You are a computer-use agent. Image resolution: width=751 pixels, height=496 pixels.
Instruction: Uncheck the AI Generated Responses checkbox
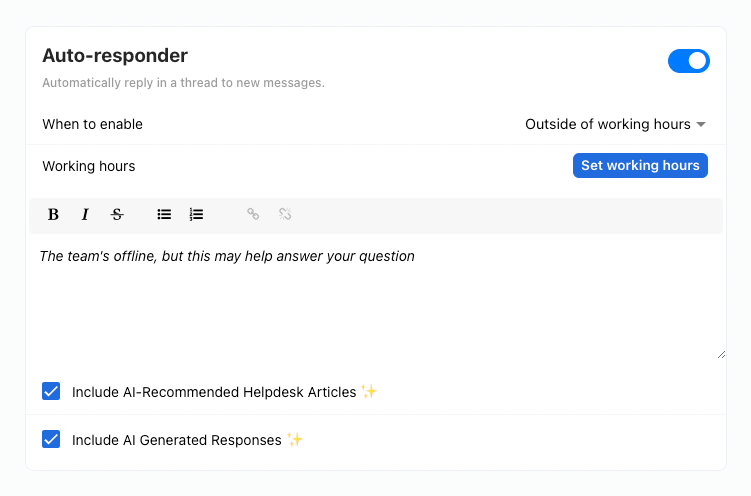click(x=51, y=439)
